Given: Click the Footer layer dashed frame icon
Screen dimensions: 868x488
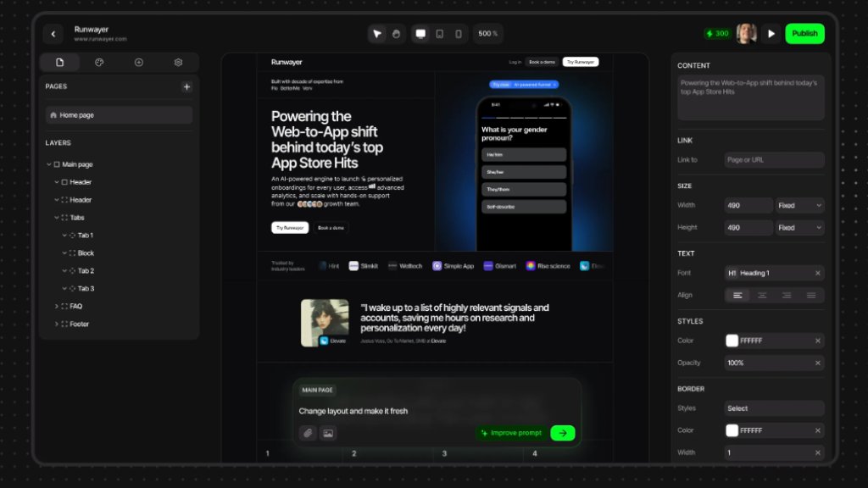Looking at the screenshot, I should point(64,324).
